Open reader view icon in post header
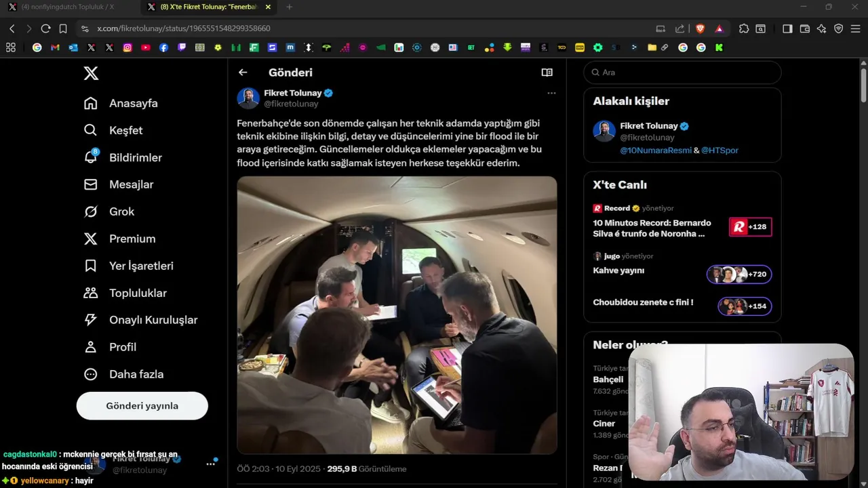This screenshot has height=488, width=868. (x=547, y=73)
